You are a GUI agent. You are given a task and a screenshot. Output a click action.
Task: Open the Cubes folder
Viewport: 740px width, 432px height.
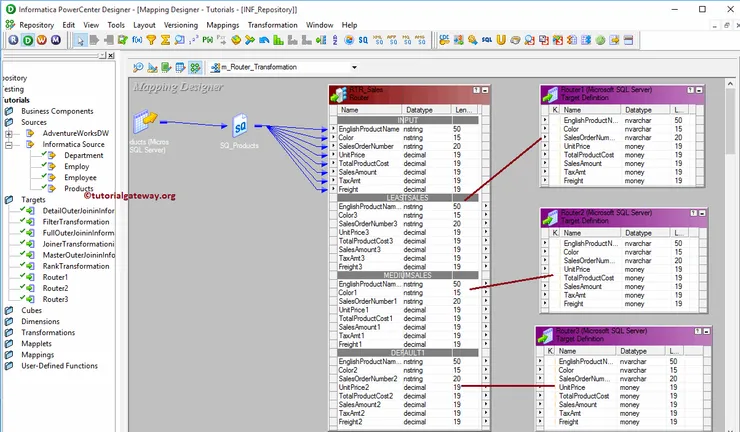coord(31,311)
